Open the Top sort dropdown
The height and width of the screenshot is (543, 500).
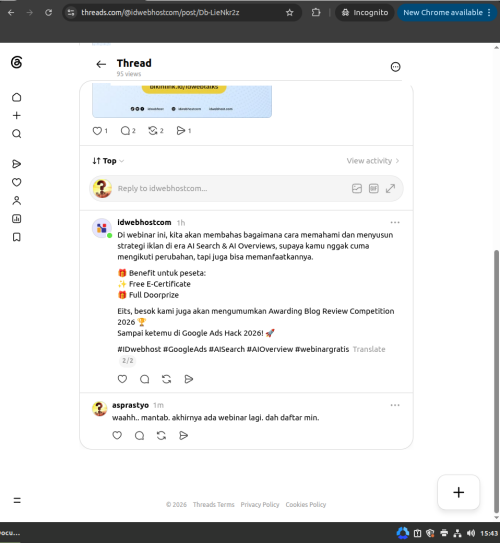[x=108, y=161]
